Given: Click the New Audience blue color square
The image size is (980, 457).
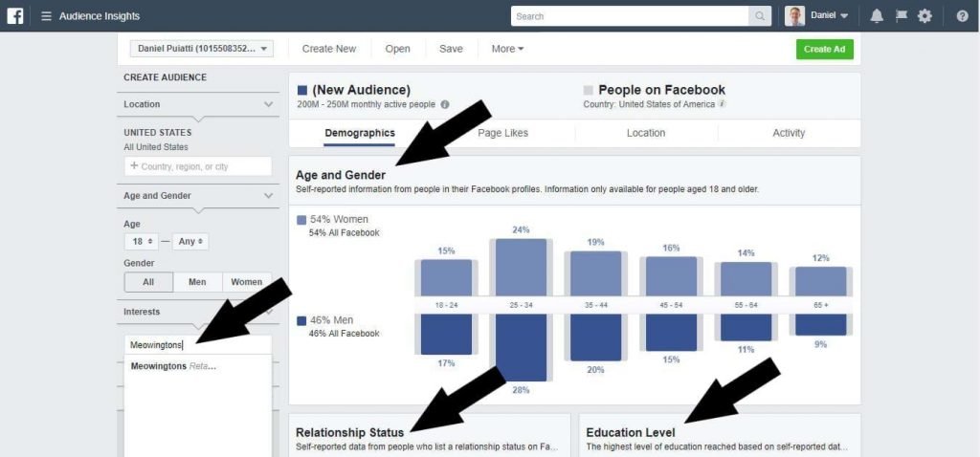Looking at the screenshot, I should pyautogui.click(x=302, y=91).
